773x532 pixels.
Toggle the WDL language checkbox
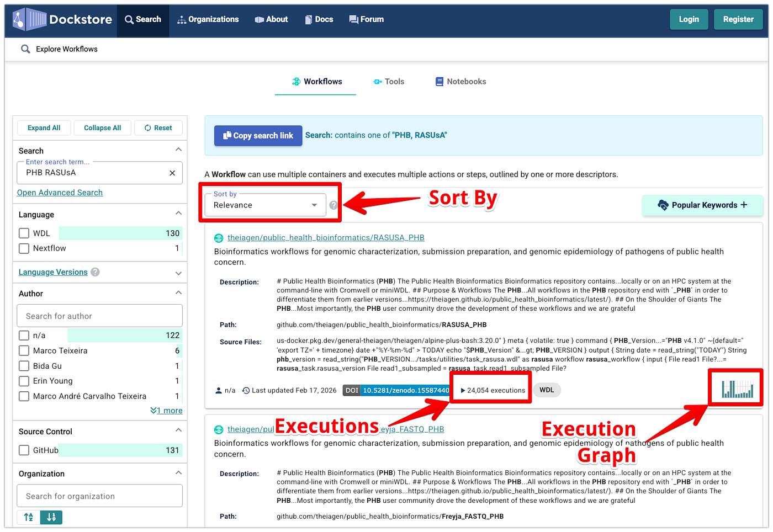click(x=24, y=233)
